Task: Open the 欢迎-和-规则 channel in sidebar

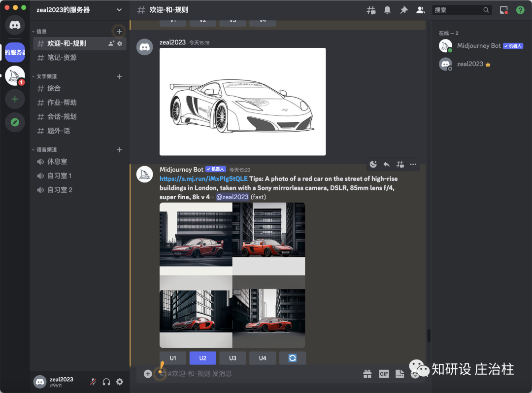Action: coord(80,43)
